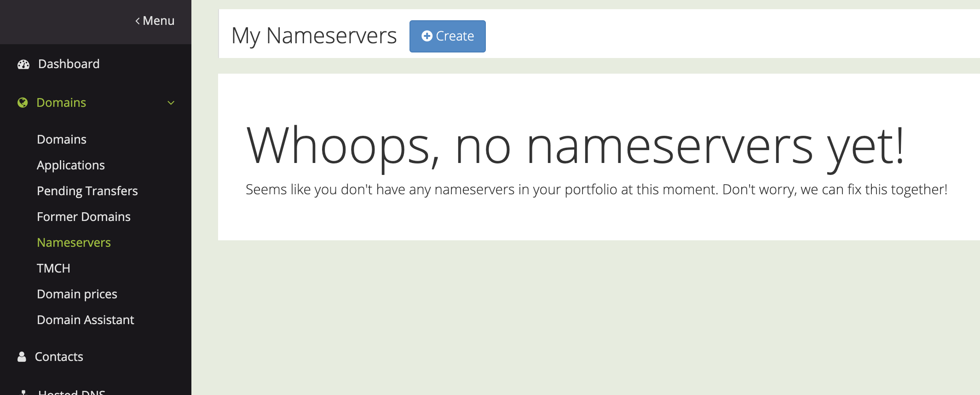The image size is (980, 395).
Task: Click the Dashboard gauge icon
Action: tap(23, 64)
